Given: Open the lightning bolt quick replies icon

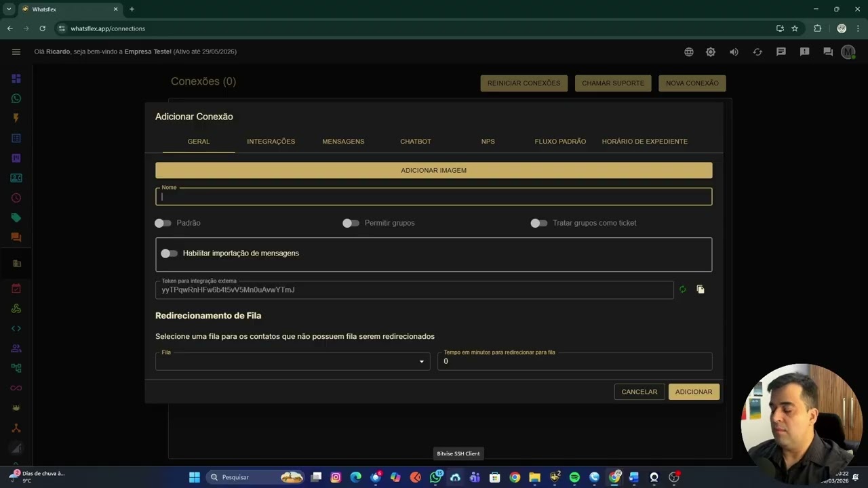Looking at the screenshot, I should 16,118.
